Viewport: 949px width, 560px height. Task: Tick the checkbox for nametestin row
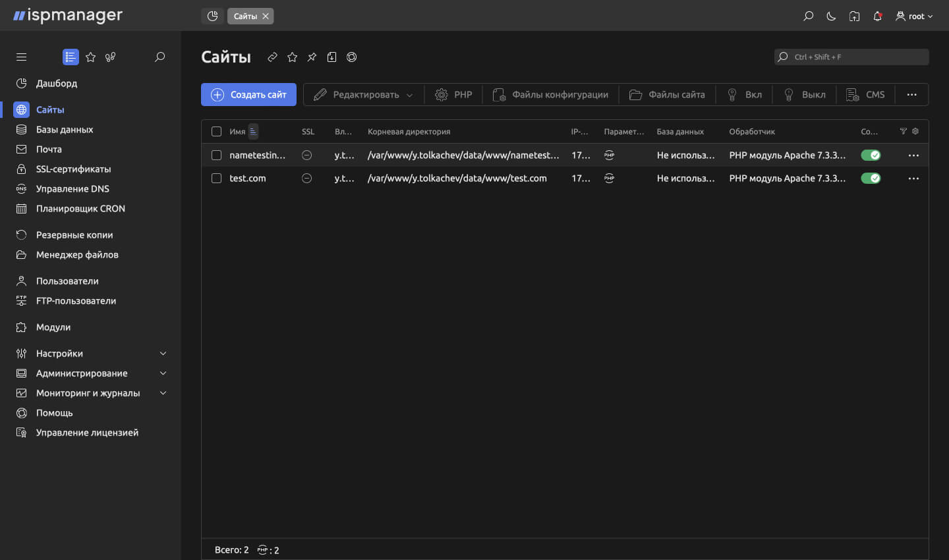[x=216, y=155]
